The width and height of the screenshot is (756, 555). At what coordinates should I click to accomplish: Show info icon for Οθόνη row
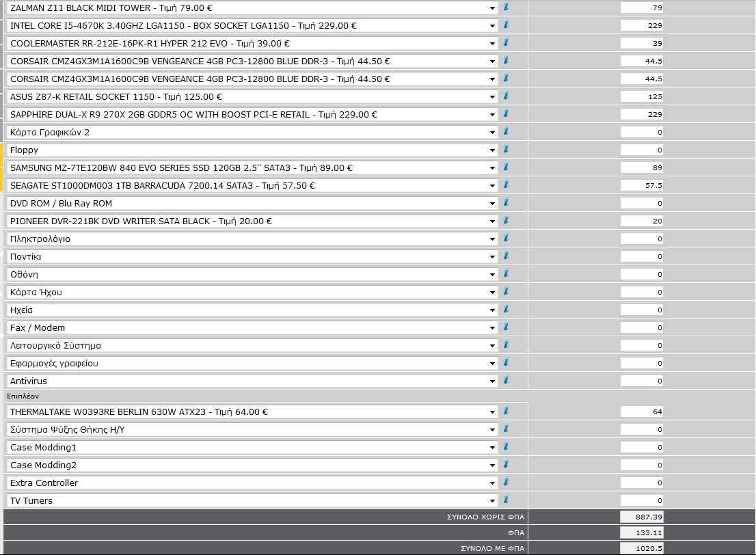pyautogui.click(x=506, y=273)
